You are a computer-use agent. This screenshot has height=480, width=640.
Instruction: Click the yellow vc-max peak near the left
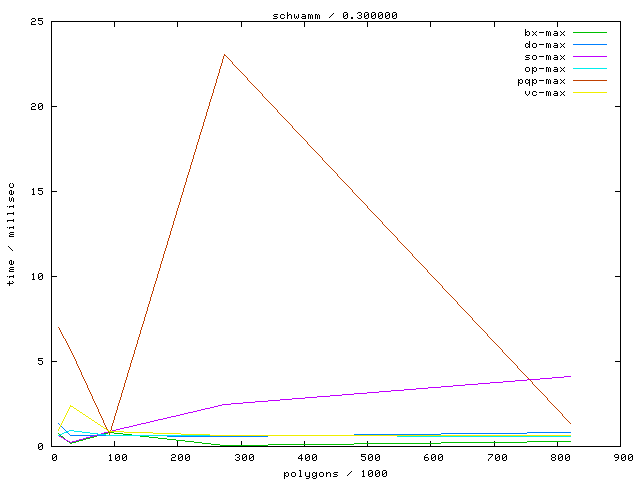70,406
